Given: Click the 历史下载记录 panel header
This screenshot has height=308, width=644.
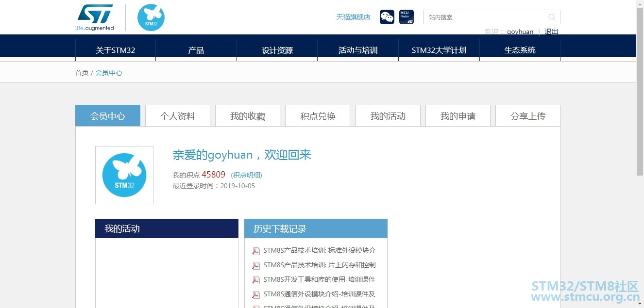Looking at the screenshot, I should point(316,228).
